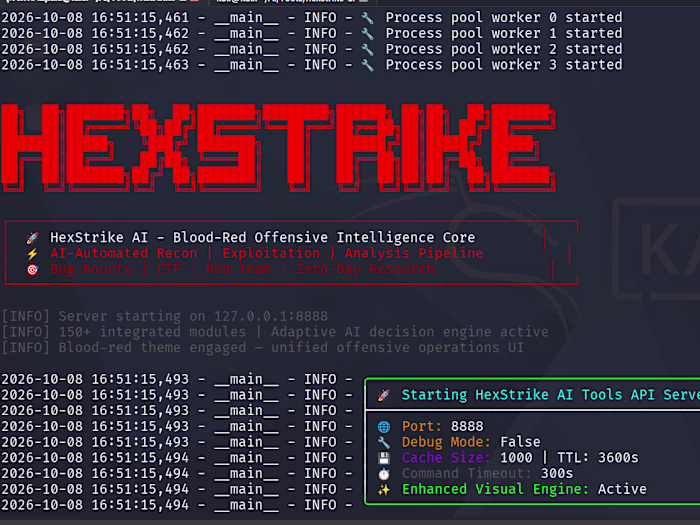Click the wrench icon beside Debug Mode
The width and height of the screenshot is (700, 525).
click(x=383, y=442)
